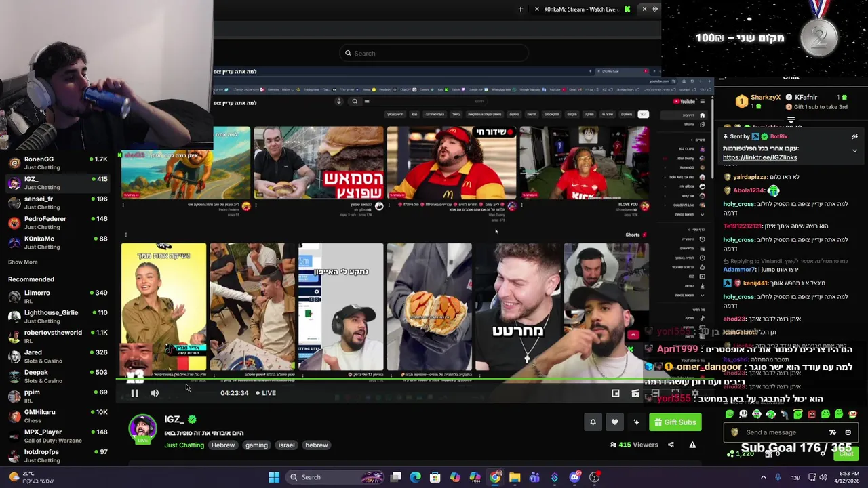
Task: Open GMHikaru Chess channel
Action: coord(58,415)
